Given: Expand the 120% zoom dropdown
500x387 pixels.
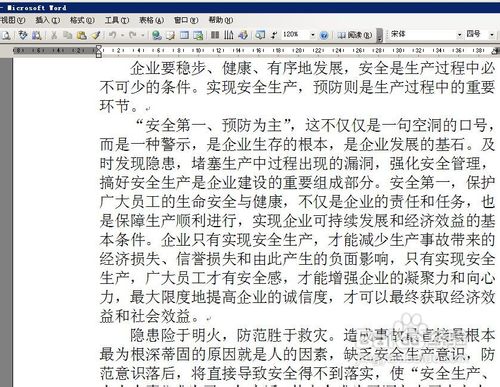Looking at the screenshot, I should (312, 35).
